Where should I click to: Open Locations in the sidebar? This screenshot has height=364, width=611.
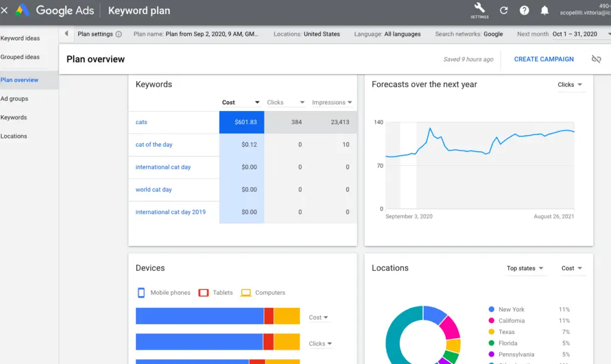pos(14,136)
